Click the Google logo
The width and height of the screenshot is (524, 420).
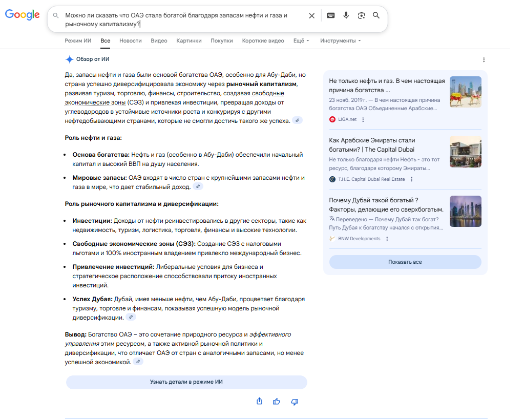click(x=22, y=15)
